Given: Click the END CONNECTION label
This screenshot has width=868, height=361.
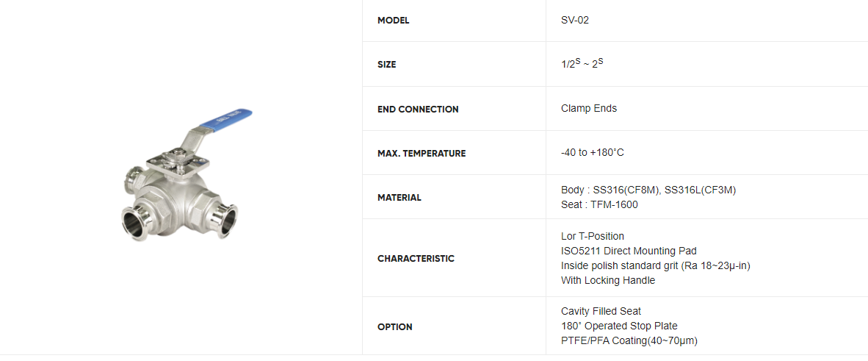Looking at the screenshot, I should pos(418,110).
